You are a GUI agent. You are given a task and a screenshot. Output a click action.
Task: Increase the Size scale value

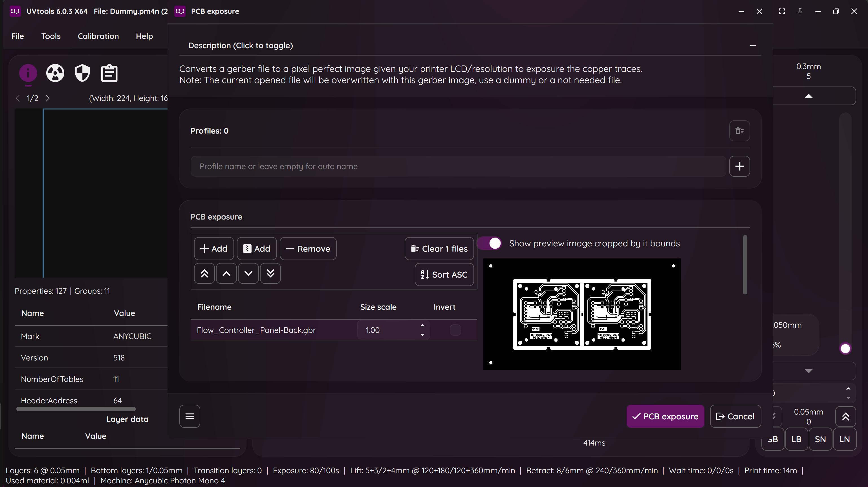422,326
